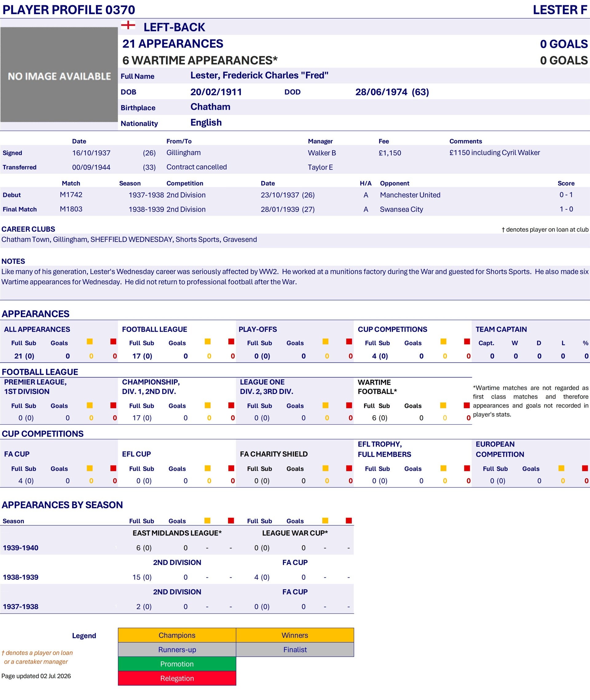
Task: Click manager name Walker B
Action: coord(322,153)
